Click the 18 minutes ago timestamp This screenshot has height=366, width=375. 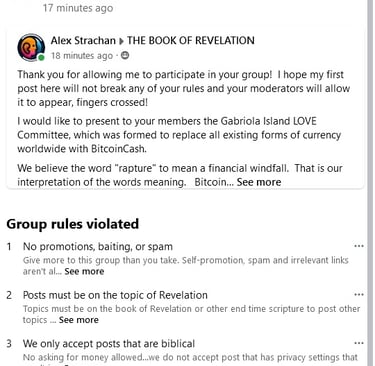[x=82, y=56]
